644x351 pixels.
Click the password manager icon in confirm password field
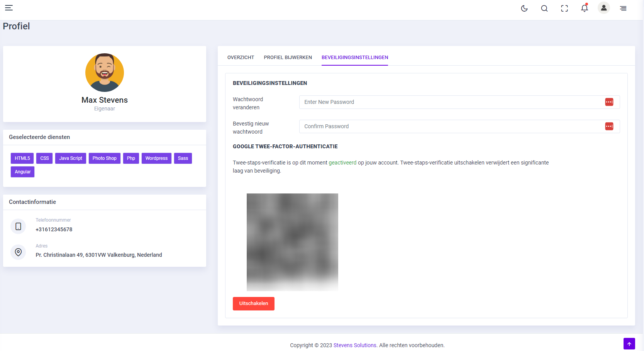[x=609, y=126]
